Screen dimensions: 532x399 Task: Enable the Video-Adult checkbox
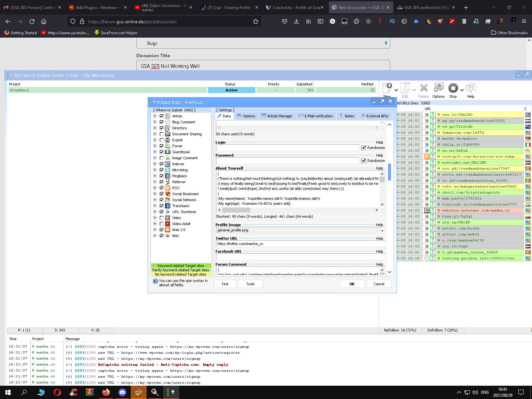coord(162,224)
